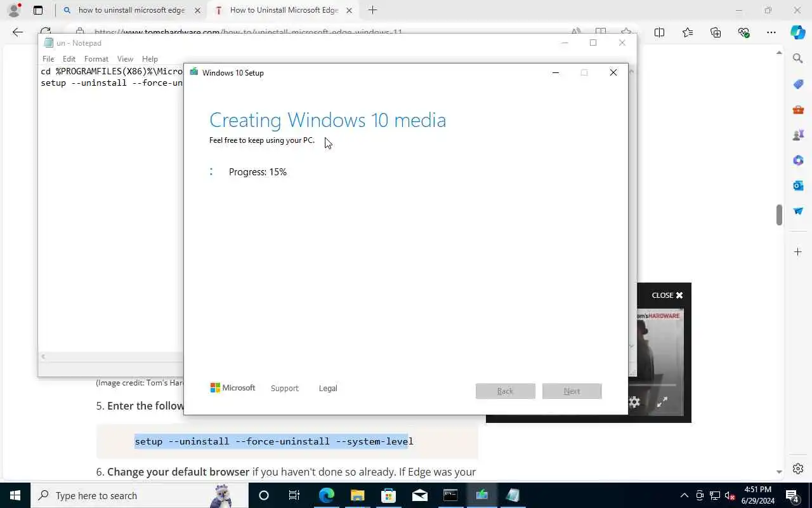812x508 pixels.
Task: Open Edge profile avatar icon
Action: coord(13,10)
